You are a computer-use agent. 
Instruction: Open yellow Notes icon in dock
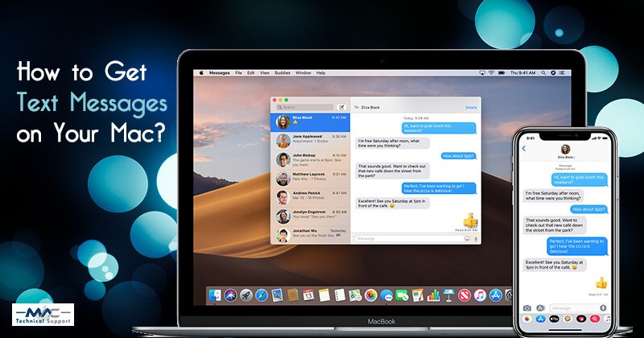pyautogui.click(x=324, y=295)
